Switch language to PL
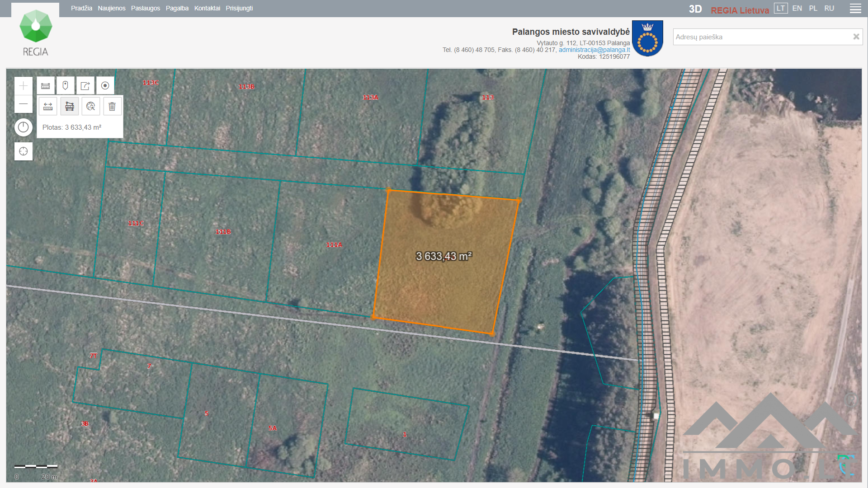Image resolution: width=868 pixels, height=488 pixels. click(813, 8)
